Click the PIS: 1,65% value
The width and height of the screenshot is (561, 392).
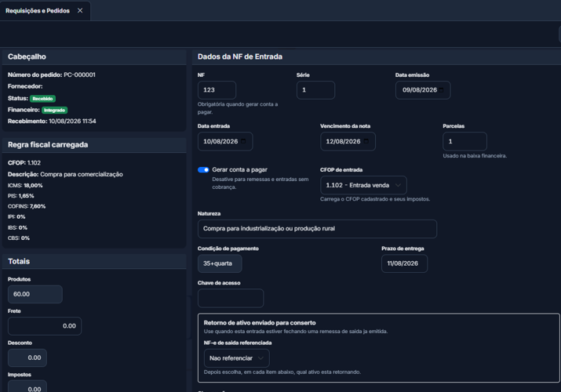pyautogui.click(x=20, y=196)
